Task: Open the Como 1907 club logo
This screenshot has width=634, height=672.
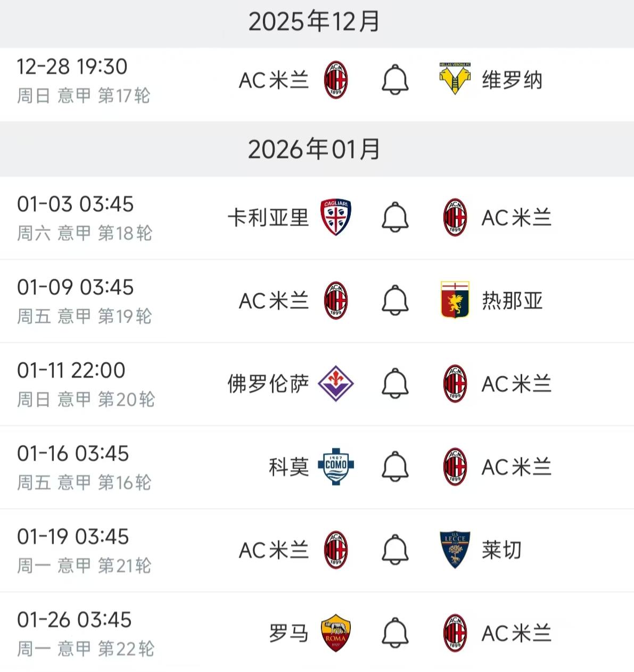Action: (x=336, y=466)
